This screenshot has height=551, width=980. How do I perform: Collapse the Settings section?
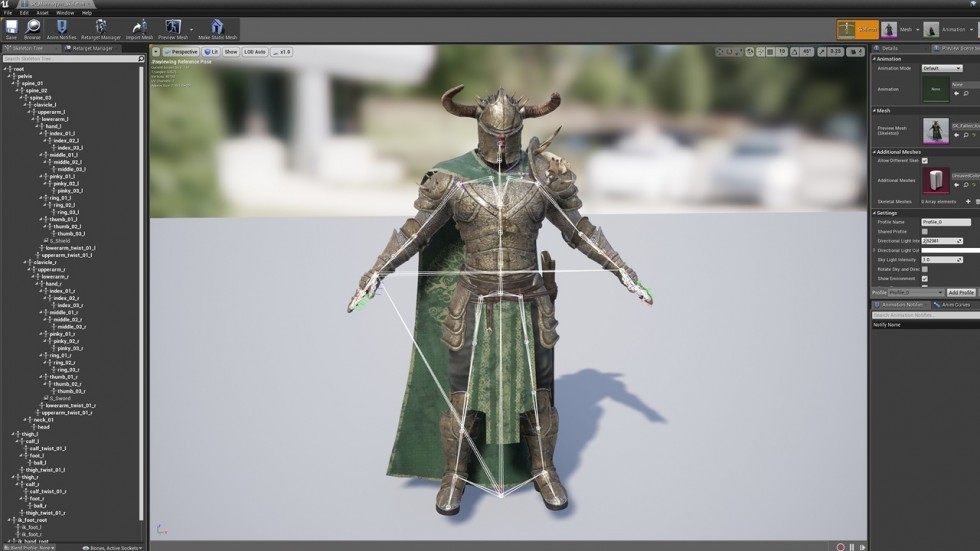(874, 213)
